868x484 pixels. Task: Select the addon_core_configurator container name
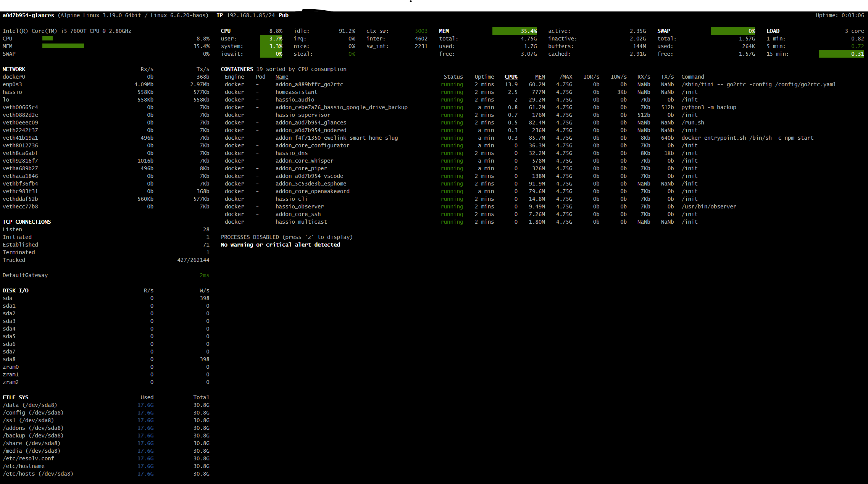312,145
